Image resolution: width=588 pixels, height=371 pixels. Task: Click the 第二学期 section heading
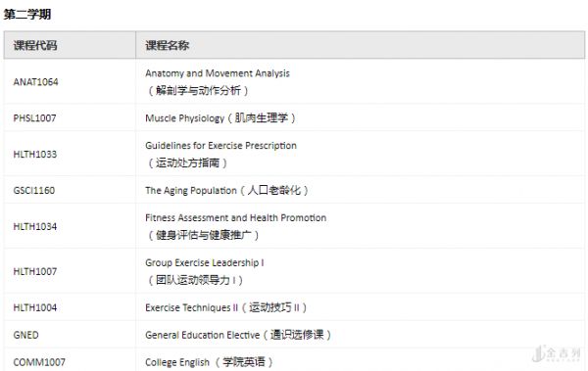tap(27, 15)
